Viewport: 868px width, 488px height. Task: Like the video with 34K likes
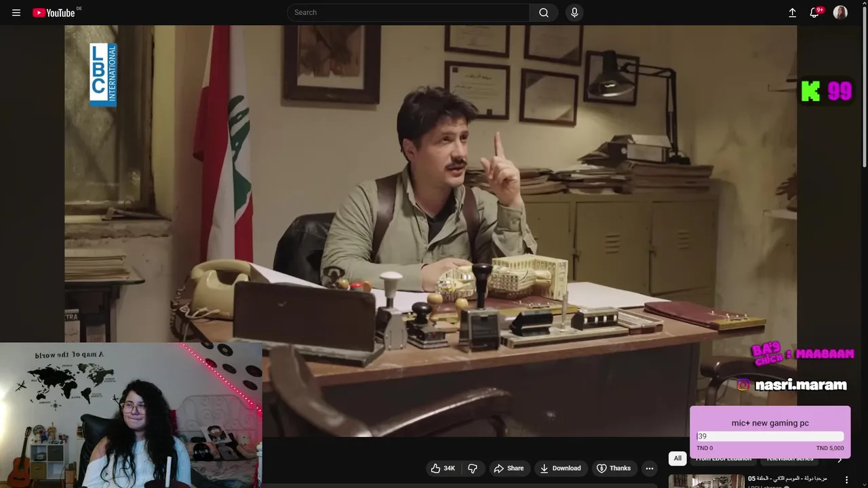(443, 468)
